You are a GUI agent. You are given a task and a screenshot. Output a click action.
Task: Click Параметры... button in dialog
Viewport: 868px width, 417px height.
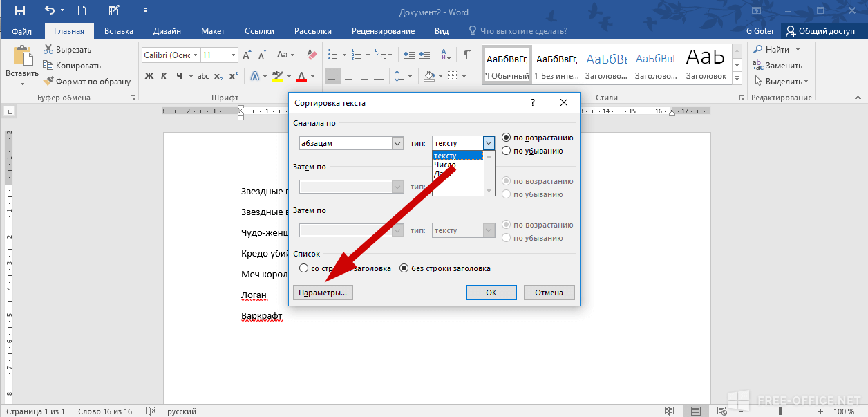[323, 293]
